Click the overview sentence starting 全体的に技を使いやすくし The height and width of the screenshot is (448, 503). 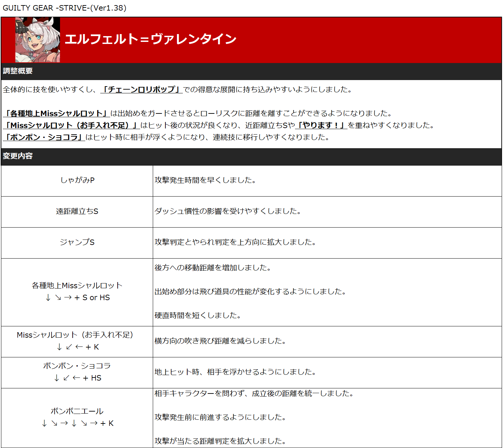[x=177, y=90]
